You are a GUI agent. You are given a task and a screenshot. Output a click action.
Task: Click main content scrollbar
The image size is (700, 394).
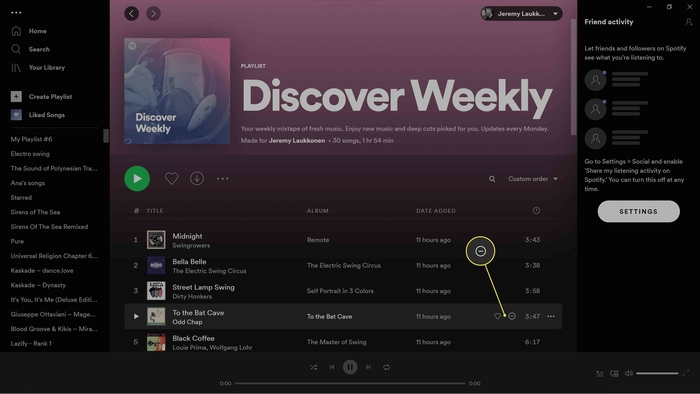[573, 77]
